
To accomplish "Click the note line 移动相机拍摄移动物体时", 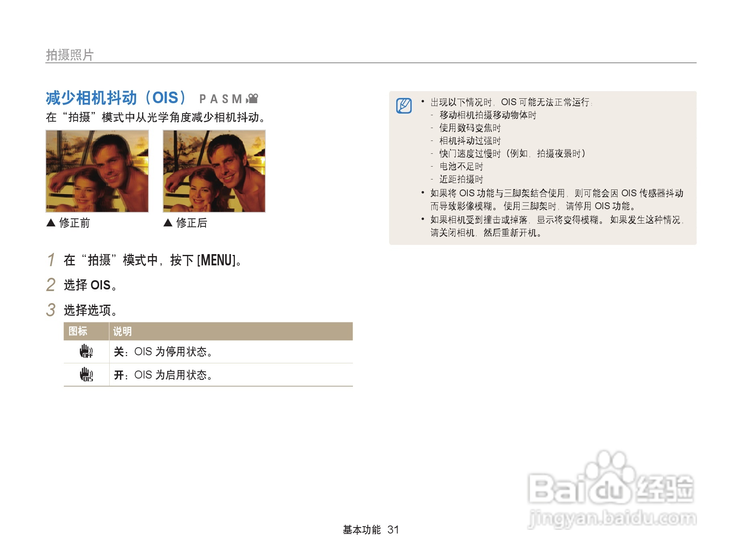I will [x=488, y=115].
